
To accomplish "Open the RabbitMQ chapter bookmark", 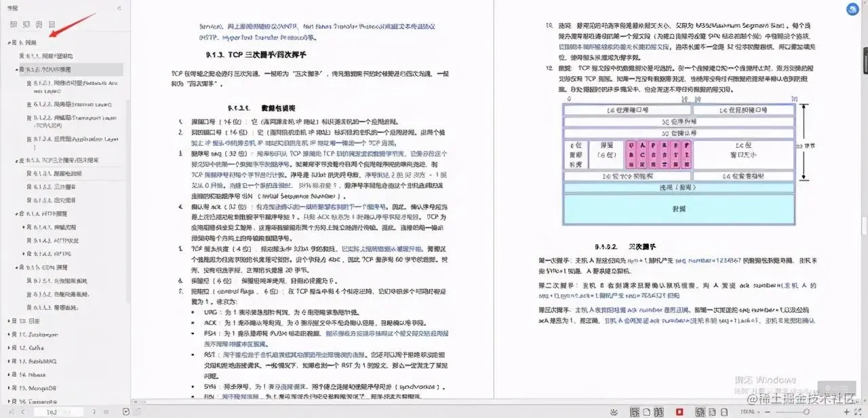I will coord(33,361).
